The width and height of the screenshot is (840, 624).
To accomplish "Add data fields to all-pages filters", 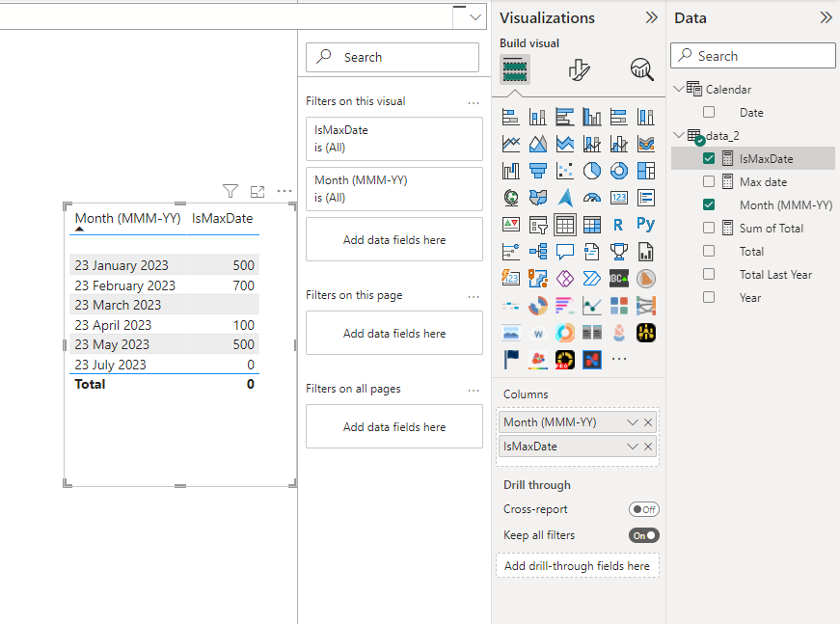I will pos(394,427).
